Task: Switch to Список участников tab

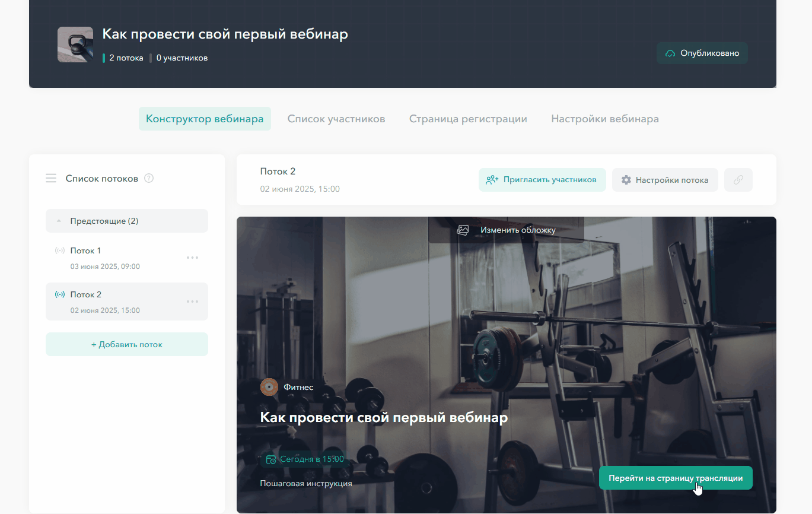Action: [336, 119]
